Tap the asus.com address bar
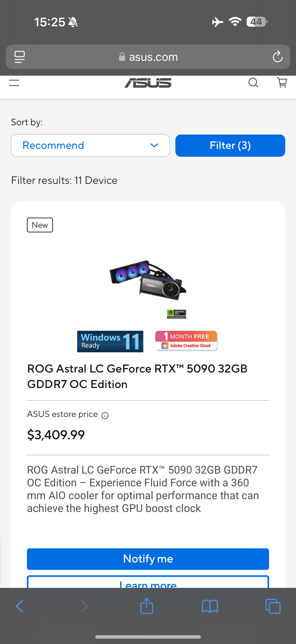 pyautogui.click(x=148, y=57)
